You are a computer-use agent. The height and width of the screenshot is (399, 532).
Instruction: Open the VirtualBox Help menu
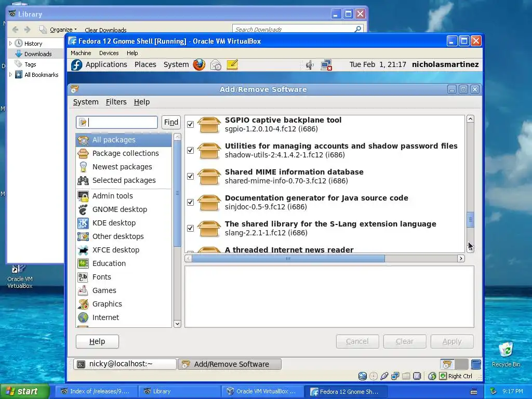coord(132,53)
